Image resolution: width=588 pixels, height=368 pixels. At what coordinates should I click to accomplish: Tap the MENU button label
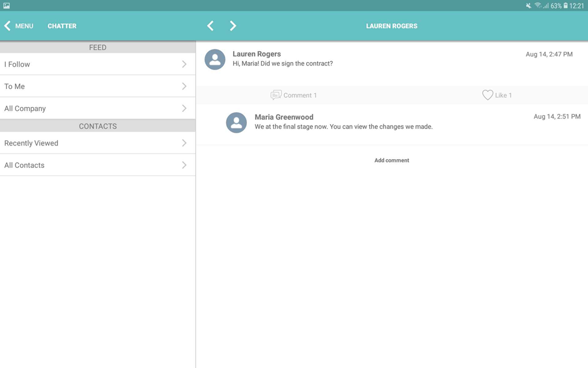(x=24, y=26)
